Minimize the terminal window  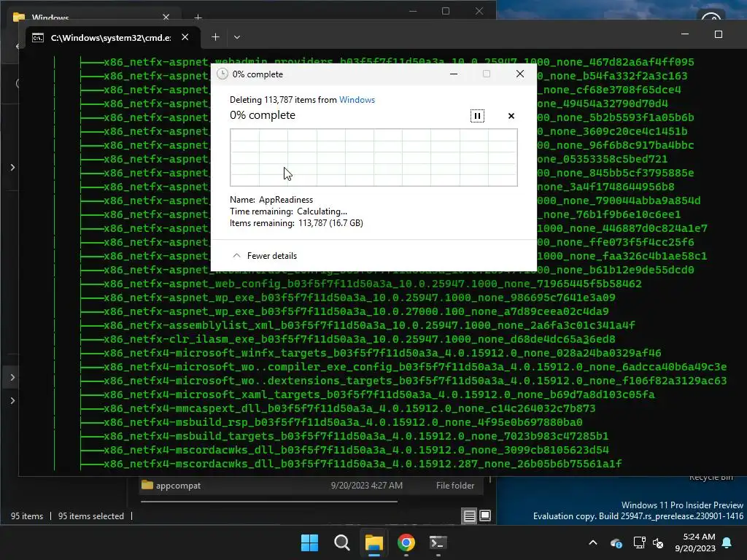click(x=684, y=34)
